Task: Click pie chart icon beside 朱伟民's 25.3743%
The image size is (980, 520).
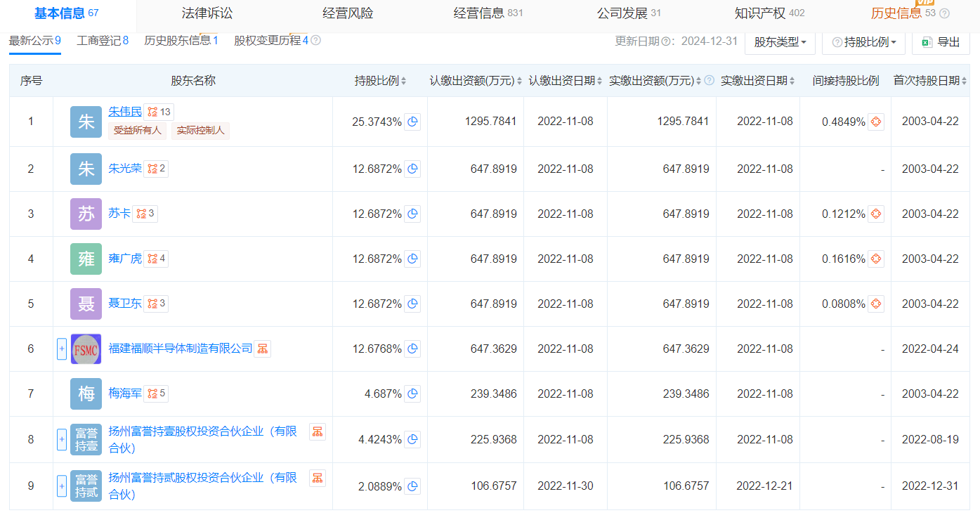Action: click(412, 122)
